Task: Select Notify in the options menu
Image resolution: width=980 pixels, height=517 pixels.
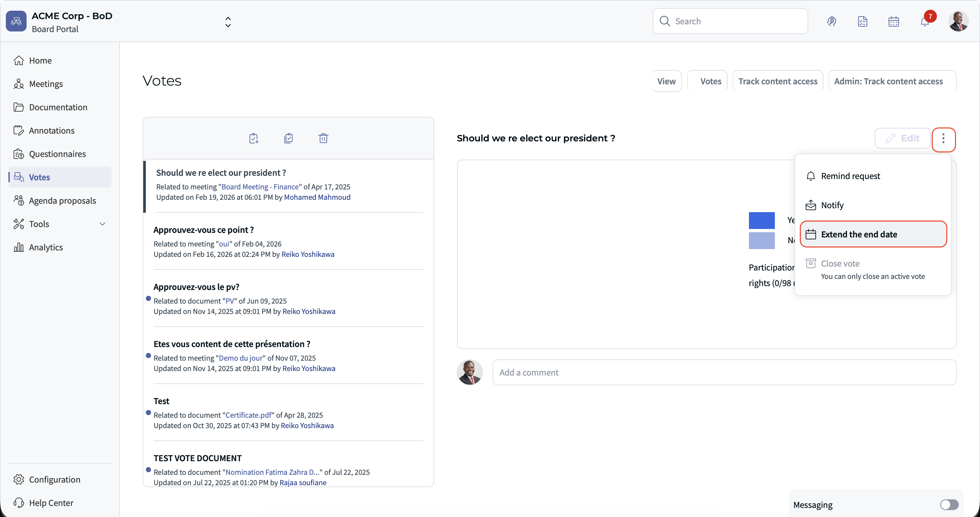Action: point(832,205)
